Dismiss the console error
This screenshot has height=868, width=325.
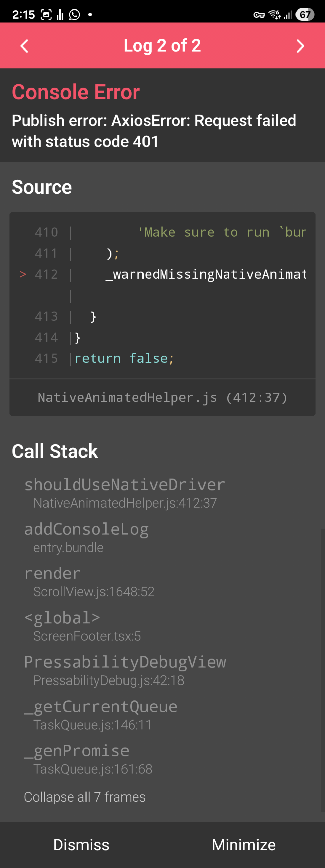(x=81, y=845)
